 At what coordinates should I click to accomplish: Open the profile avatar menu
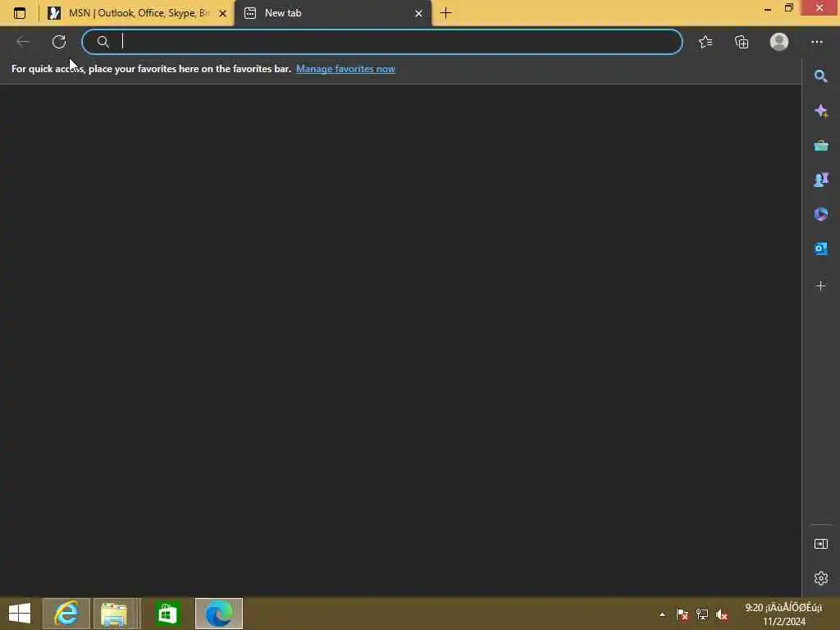(779, 42)
